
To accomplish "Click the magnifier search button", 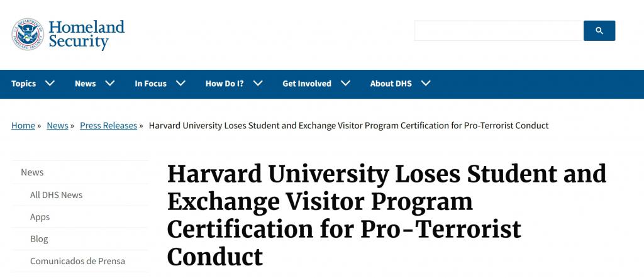I will [599, 31].
